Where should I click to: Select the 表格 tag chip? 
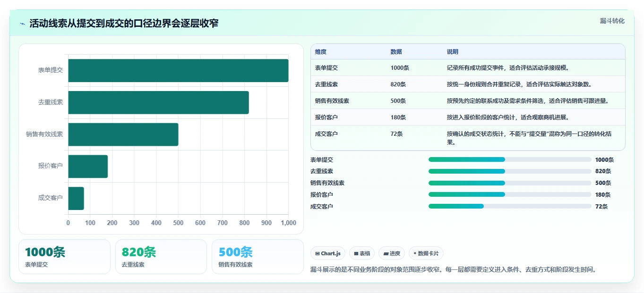click(x=362, y=253)
